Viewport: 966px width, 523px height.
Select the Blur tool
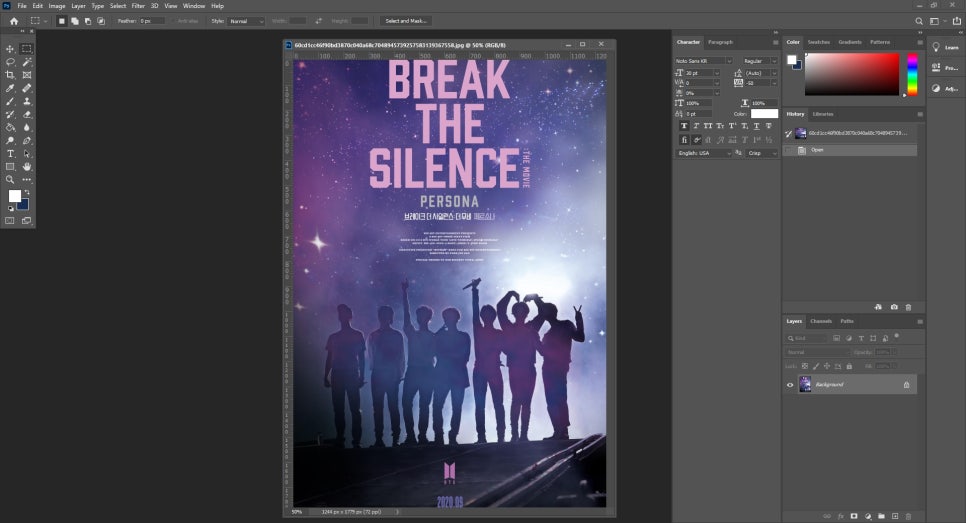[x=26, y=128]
